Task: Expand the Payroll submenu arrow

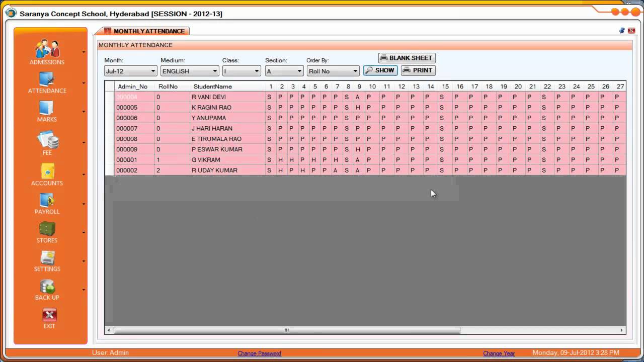Action: tap(84, 204)
